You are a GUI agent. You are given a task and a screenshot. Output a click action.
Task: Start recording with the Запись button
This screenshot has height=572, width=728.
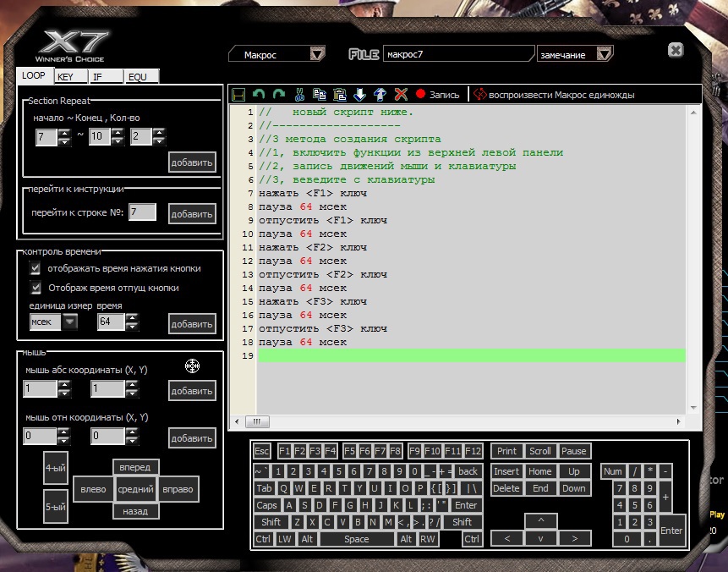point(437,95)
